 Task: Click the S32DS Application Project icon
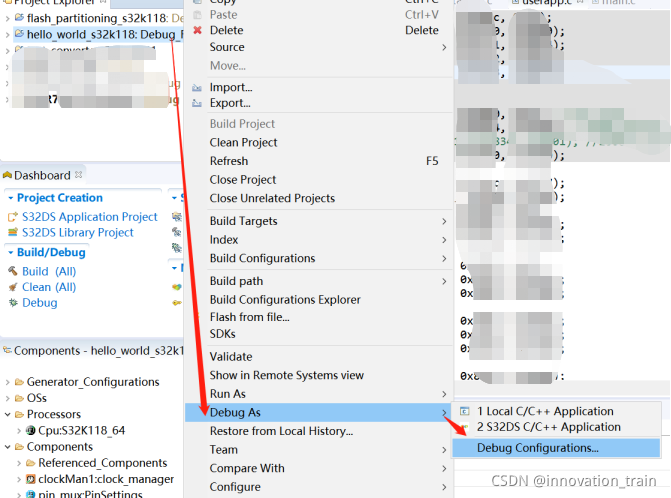pyautogui.click(x=13, y=217)
